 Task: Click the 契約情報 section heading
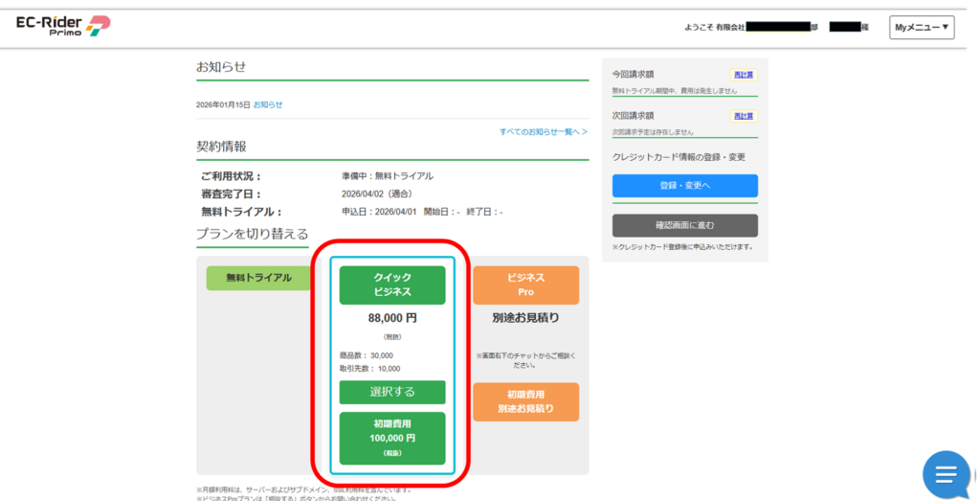point(221,147)
